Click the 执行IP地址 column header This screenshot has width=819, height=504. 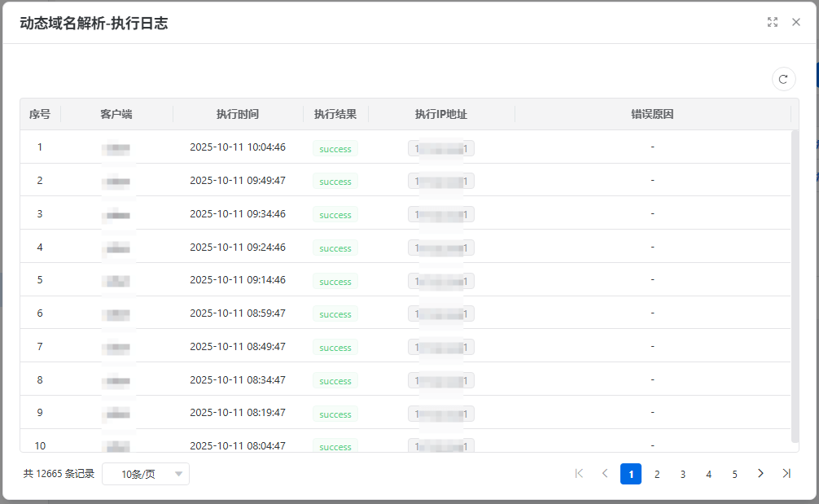[441, 115]
